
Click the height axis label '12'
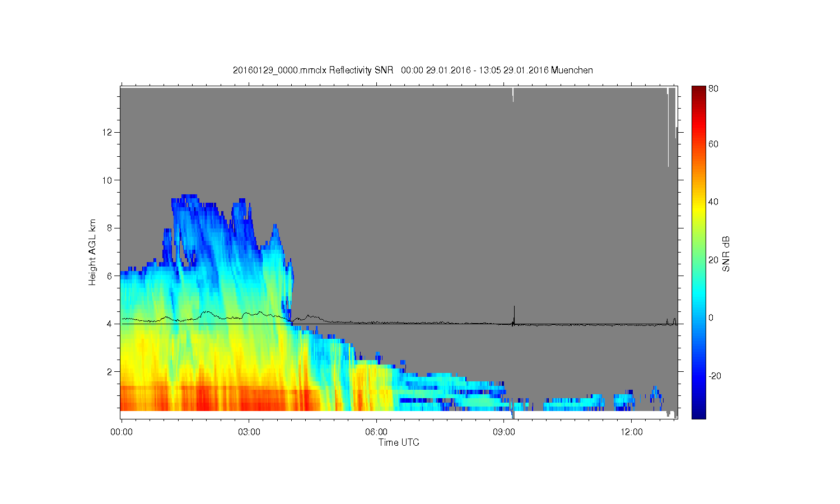(108, 132)
